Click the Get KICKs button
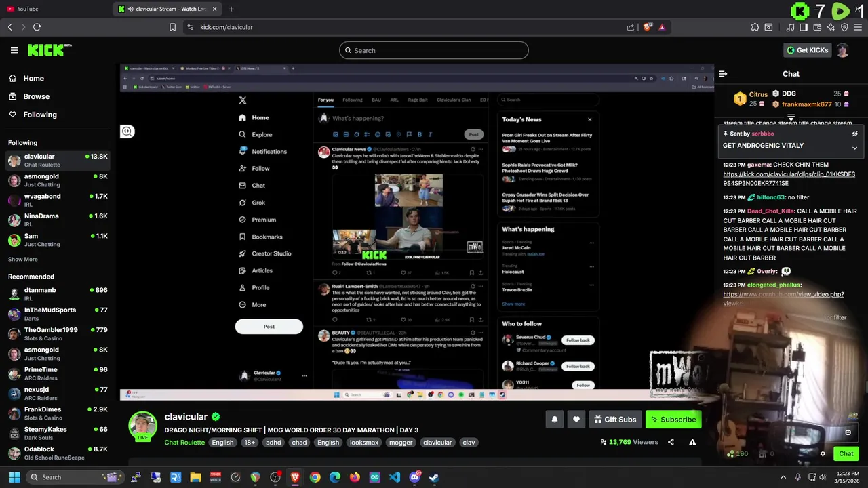This screenshot has height=488, width=868. (x=807, y=50)
